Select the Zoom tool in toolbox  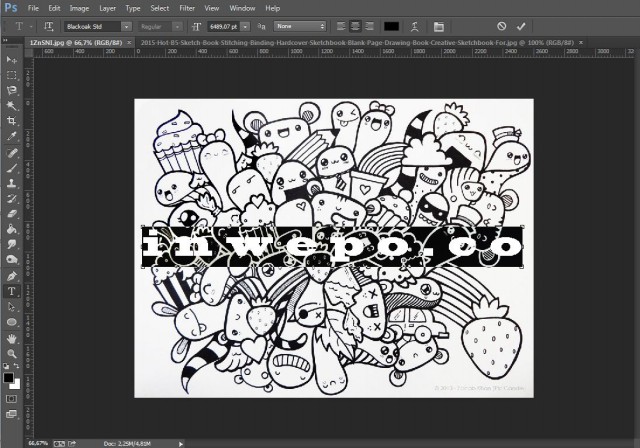coord(12,353)
